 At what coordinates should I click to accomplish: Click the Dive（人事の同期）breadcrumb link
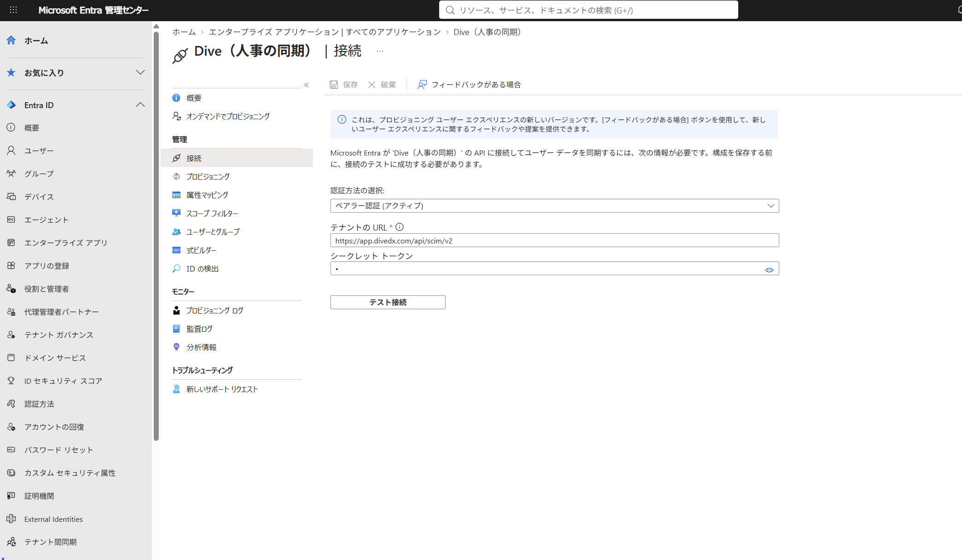(489, 32)
